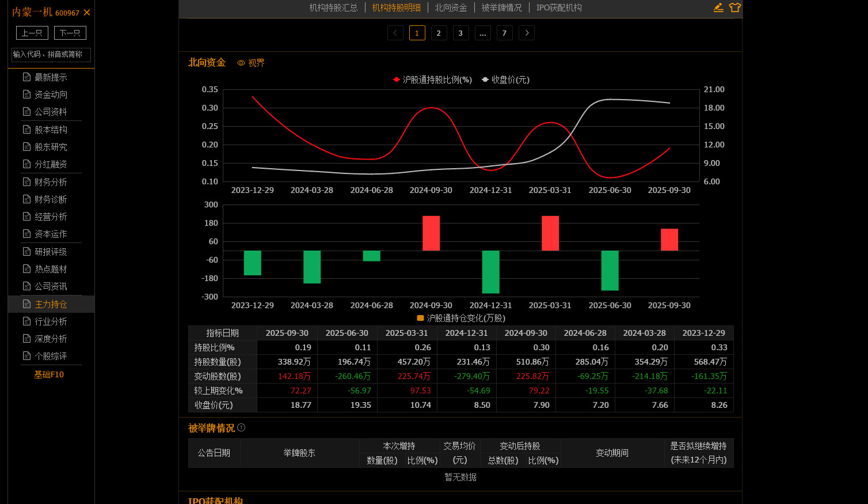
Task: Open the 基础F10 link in sidebar
Action: click(x=49, y=374)
